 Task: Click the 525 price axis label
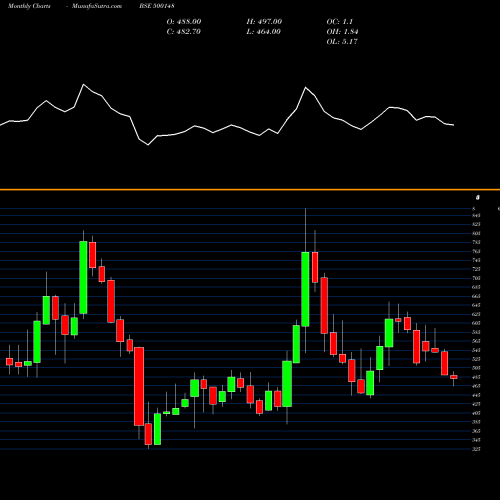tap(476, 359)
